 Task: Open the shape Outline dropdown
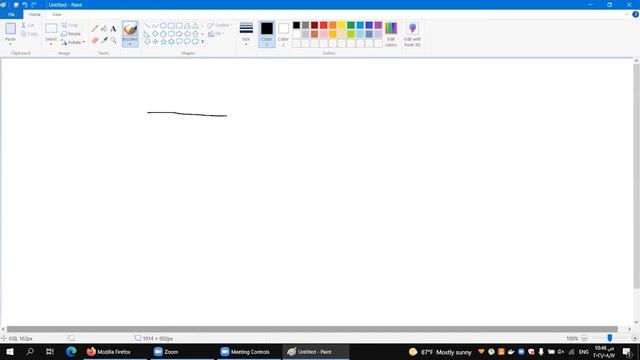coord(220,25)
